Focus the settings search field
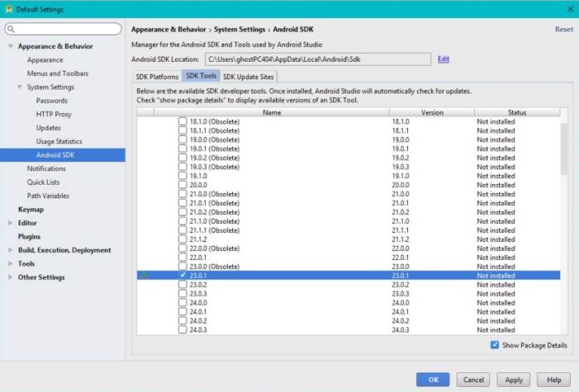579x392 pixels. tap(66, 29)
